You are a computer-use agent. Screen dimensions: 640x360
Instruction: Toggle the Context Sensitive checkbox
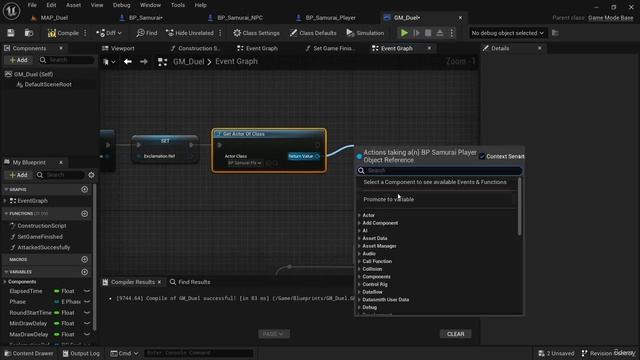click(x=482, y=156)
